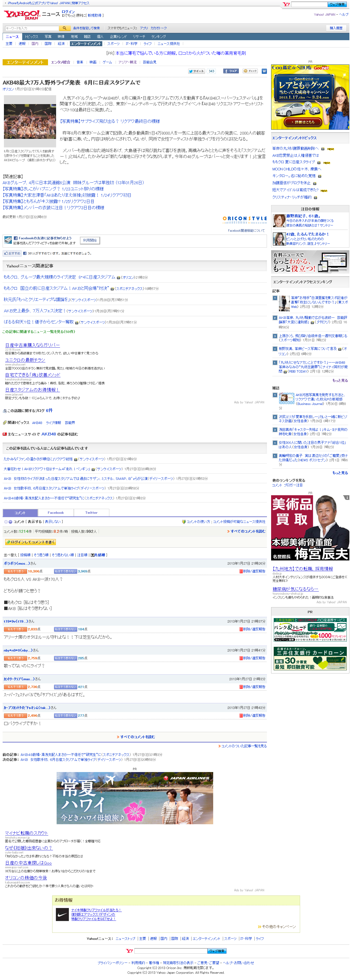
Task: Click 私もそう思う on t19*9v's comment
Action: [x=15, y=629]
